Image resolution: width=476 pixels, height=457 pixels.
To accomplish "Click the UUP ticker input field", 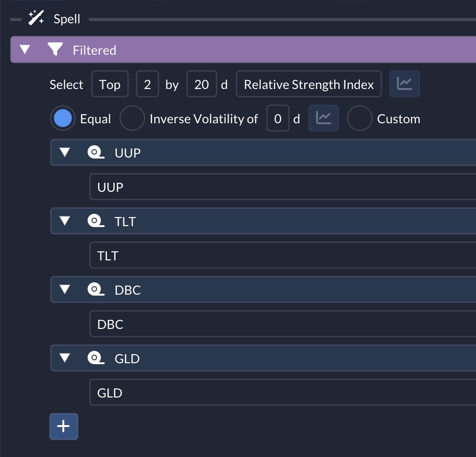I will pyautogui.click(x=283, y=187).
